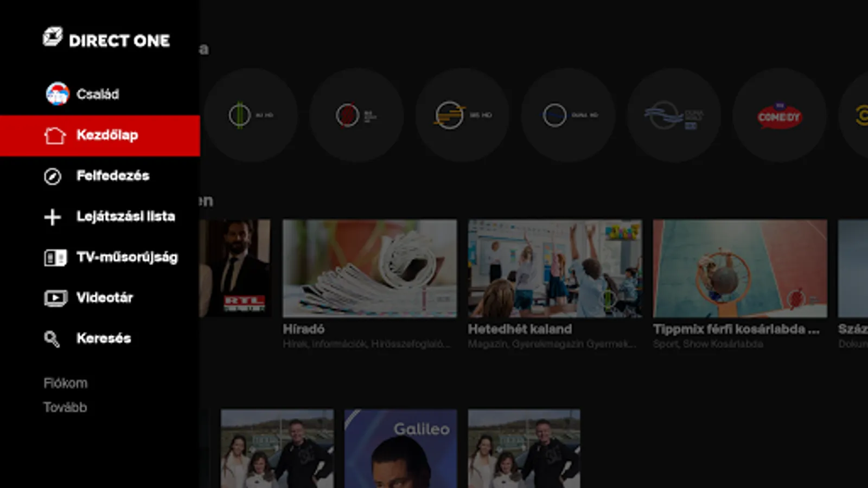Click the Tovább link

pyautogui.click(x=65, y=407)
